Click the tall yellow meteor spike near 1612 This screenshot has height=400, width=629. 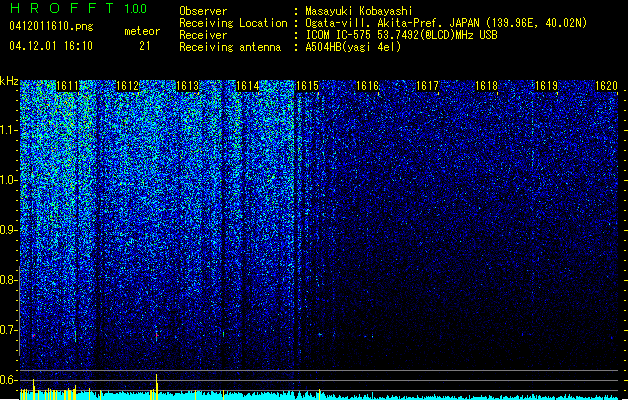tap(156, 387)
